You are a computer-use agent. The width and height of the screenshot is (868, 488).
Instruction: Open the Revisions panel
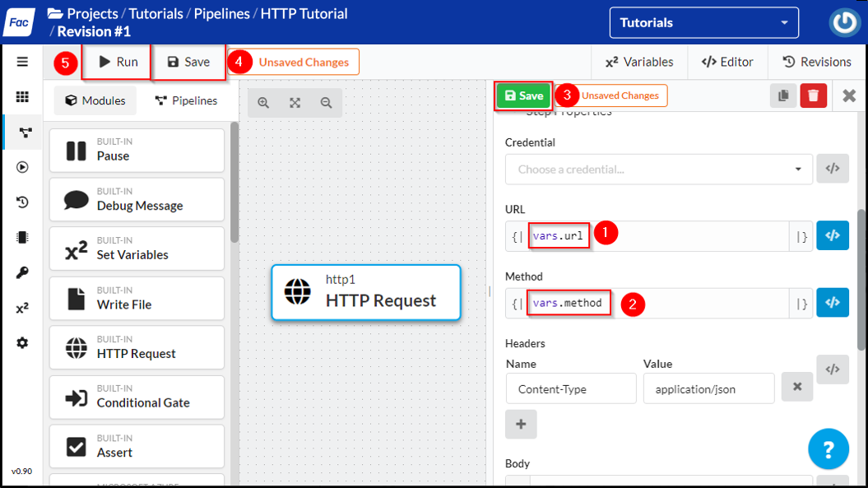pyautogui.click(x=816, y=62)
